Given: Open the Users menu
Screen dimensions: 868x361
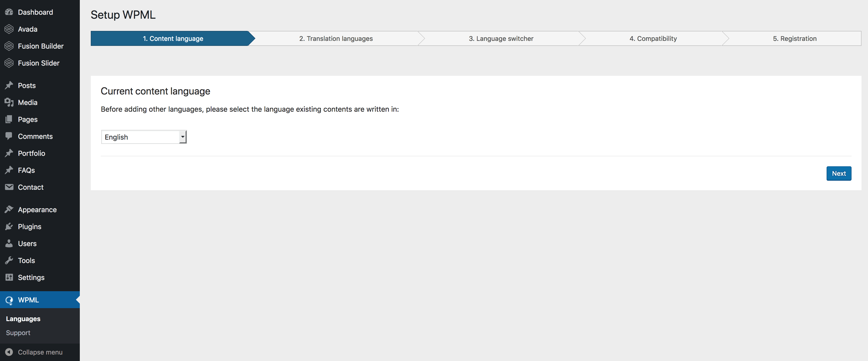Looking at the screenshot, I should [x=40, y=244].
